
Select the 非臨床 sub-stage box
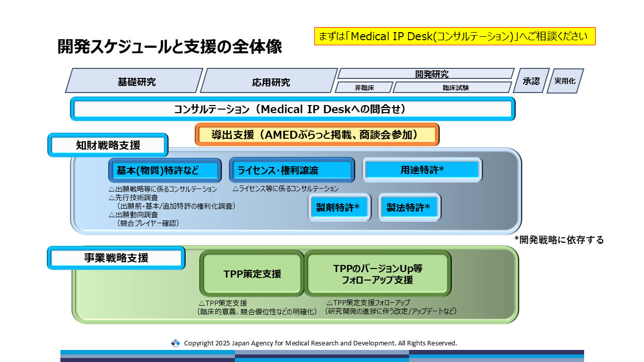point(365,87)
